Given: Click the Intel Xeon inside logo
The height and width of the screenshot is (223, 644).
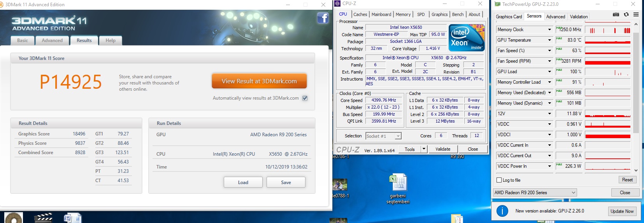Looking at the screenshot, I should pyautogui.click(x=467, y=38).
